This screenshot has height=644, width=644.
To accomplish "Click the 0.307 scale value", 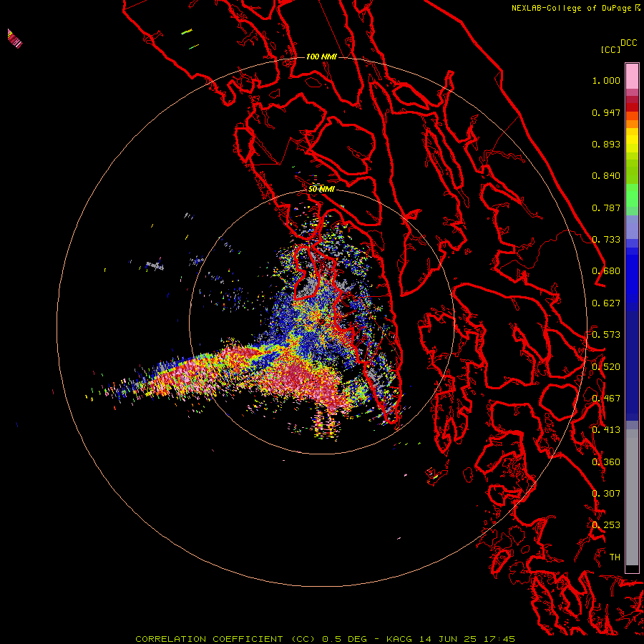I will pyautogui.click(x=606, y=494).
